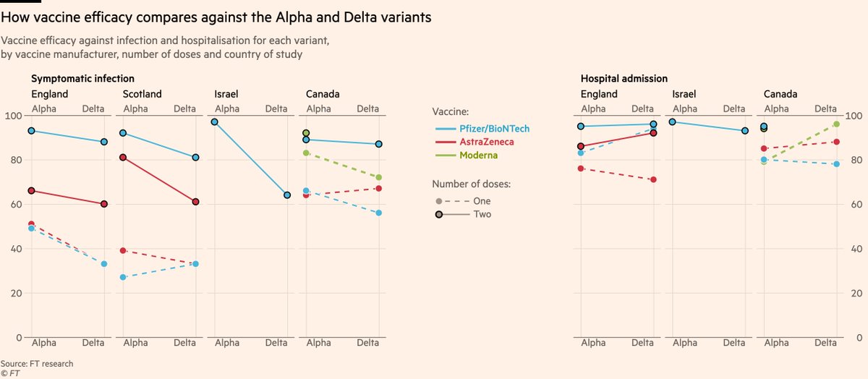Click Israel Alpha Pfizer point at 97

click(215, 122)
